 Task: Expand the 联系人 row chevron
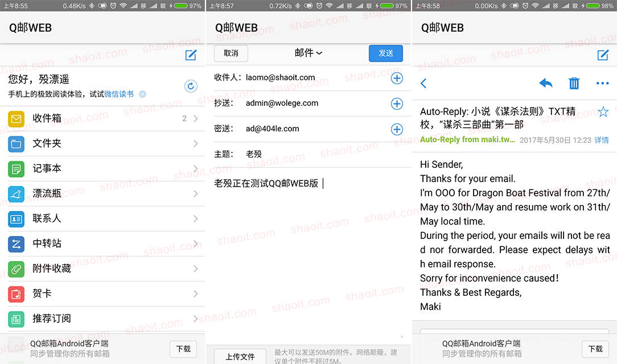(x=196, y=218)
